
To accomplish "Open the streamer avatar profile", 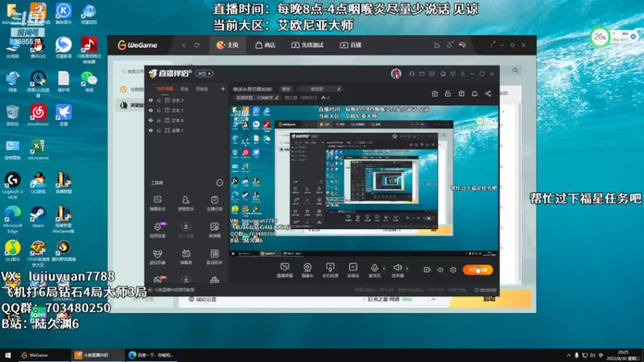I will tap(396, 73).
